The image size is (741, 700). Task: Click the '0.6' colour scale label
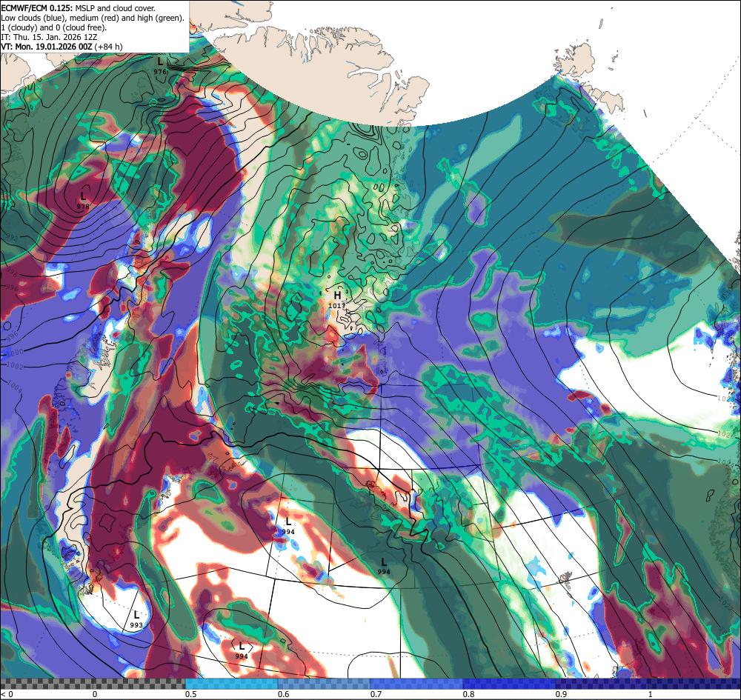[283, 694]
